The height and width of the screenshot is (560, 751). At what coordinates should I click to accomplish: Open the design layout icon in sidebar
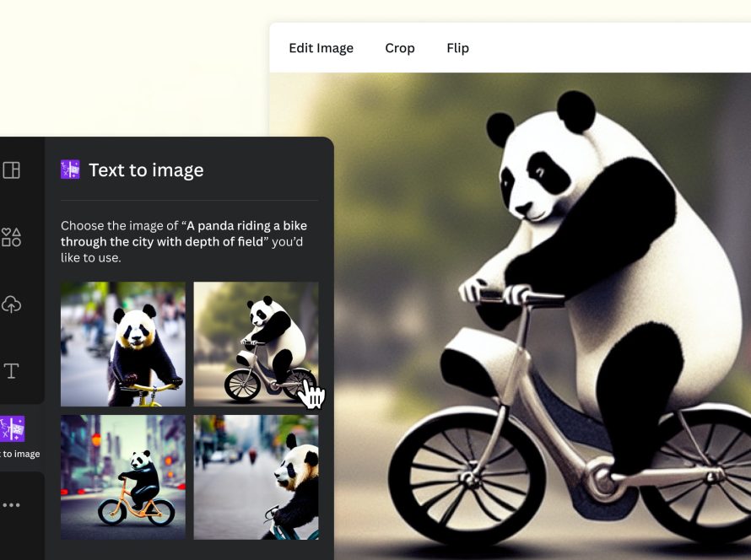click(11, 170)
